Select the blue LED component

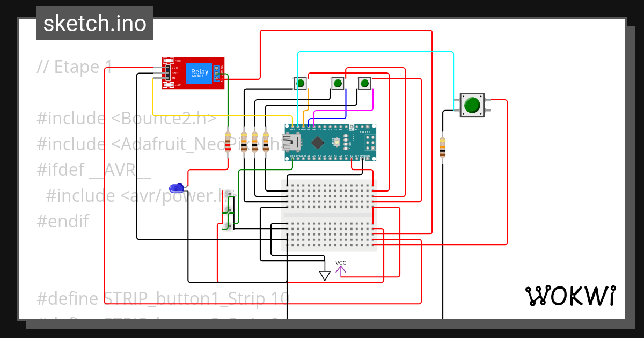point(175,188)
